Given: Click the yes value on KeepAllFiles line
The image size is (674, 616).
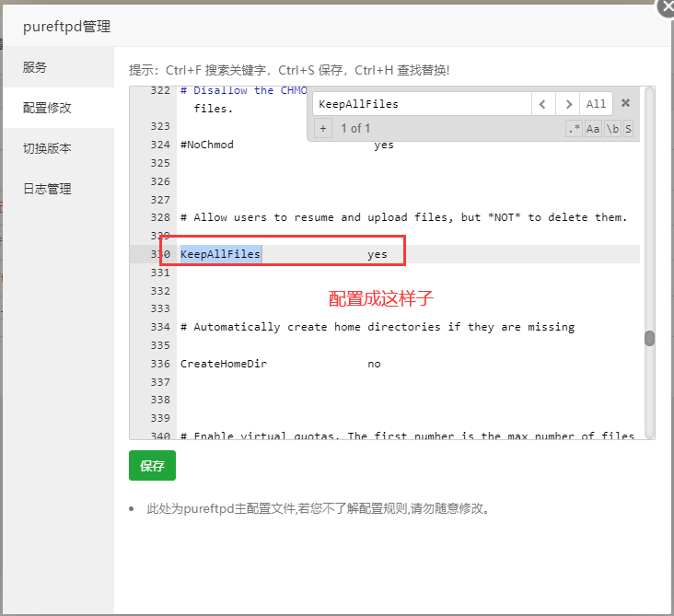Looking at the screenshot, I should 377,254.
